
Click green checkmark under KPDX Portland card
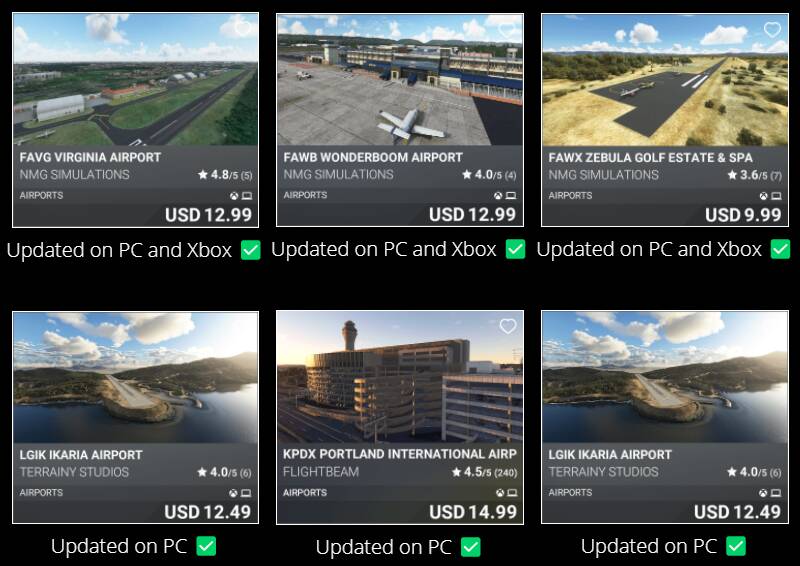pyautogui.click(x=470, y=547)
